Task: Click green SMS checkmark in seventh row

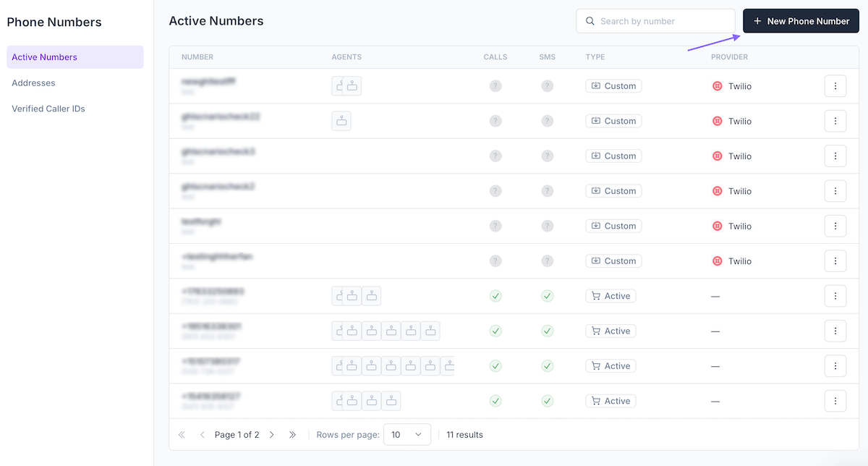Action: [x=548, y=296]
